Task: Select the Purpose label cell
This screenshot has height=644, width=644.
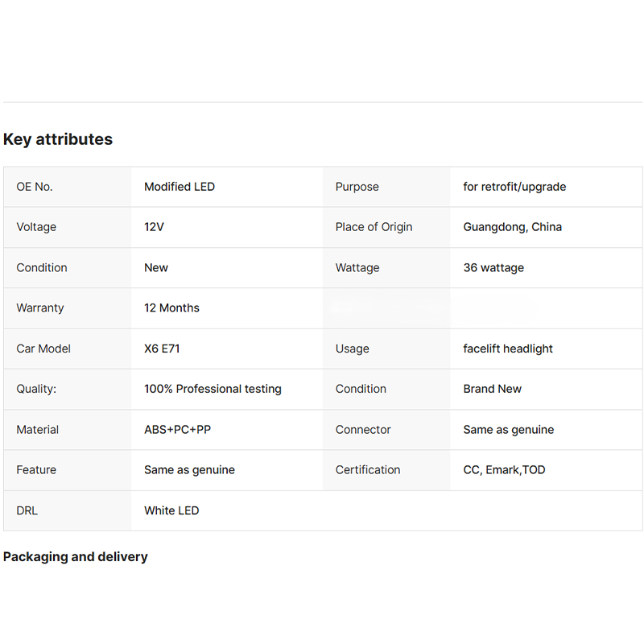Action: point(386,187)
